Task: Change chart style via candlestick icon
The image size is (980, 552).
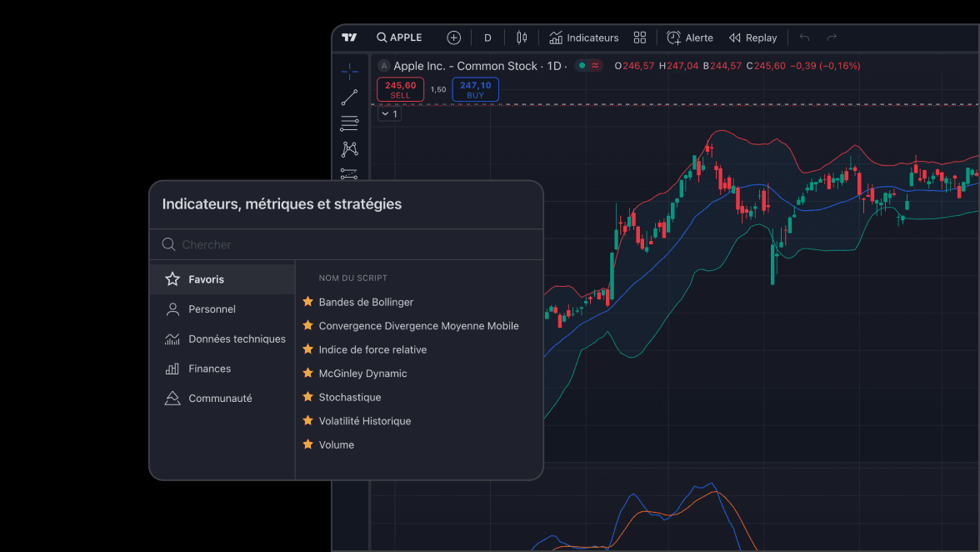Action: click(522, 38)
